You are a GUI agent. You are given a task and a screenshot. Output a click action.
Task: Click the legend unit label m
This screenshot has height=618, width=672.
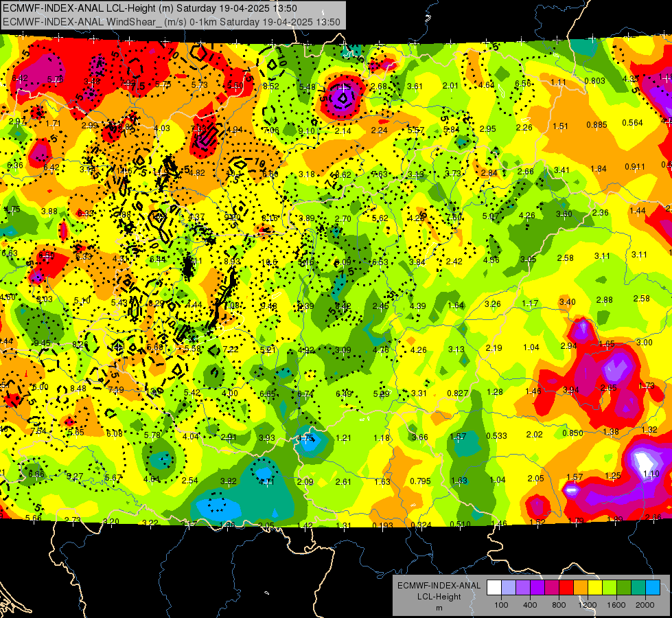pyautogui.click(x=439, y=608)
